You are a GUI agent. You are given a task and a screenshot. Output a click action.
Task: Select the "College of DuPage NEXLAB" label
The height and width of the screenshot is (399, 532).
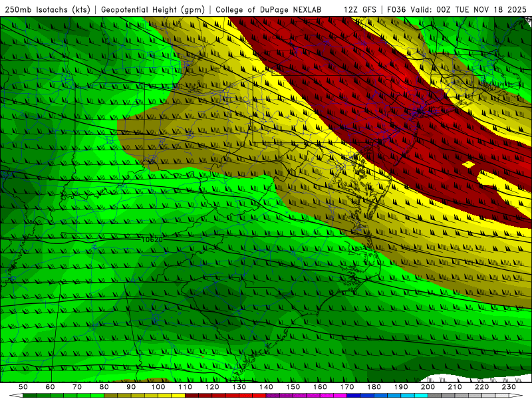(269, 9)
